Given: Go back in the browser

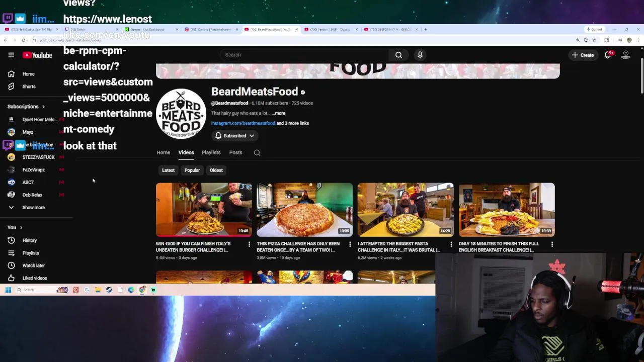Looking at the screenshot, I should tap(6, 40).
